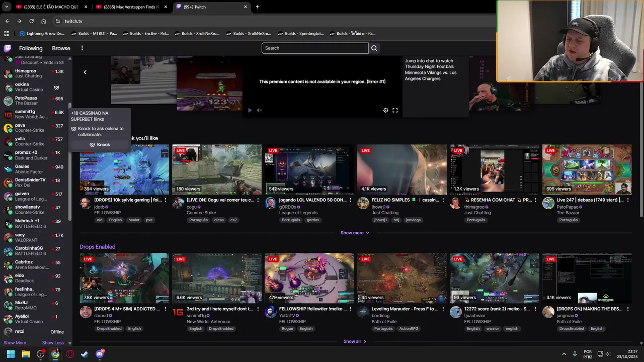Screen dimensions: 644x362
Task: Click the Knock button for ookina
Action: click(100, 145)
